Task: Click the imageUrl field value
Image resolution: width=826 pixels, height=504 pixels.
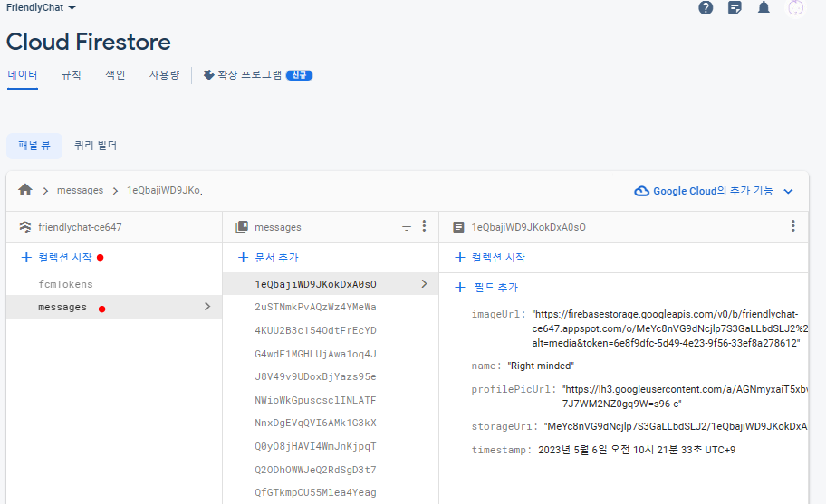Action: point(669,328)
